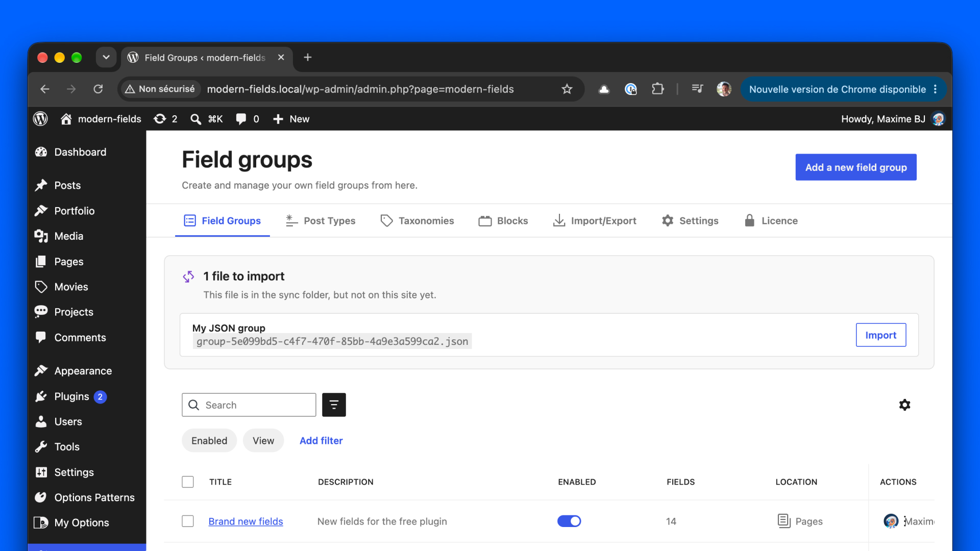Switch to the Taxonomies tab
Image resolution: width=980 pixels, height=551 pixels.
(417, 221)
